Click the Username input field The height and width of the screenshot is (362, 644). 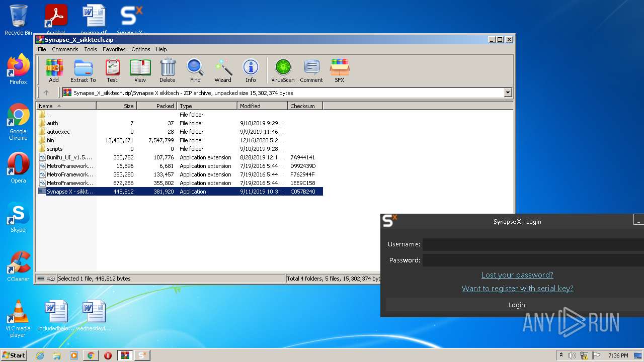[533, 244]
